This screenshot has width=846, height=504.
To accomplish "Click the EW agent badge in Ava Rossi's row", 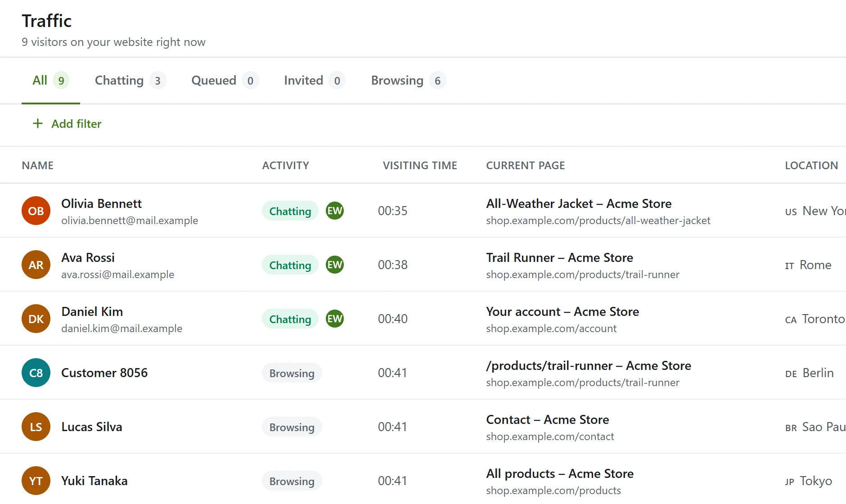I will 335,265.
